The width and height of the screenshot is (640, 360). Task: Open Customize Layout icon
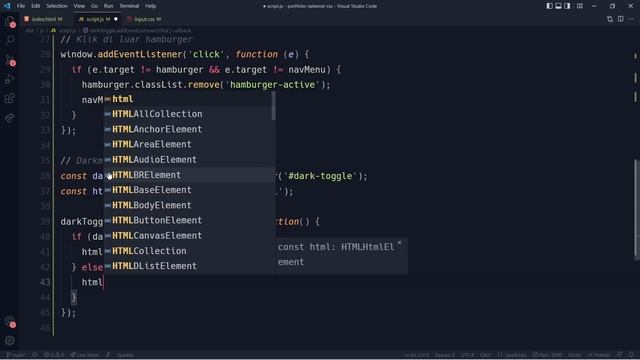coord(580,6)
